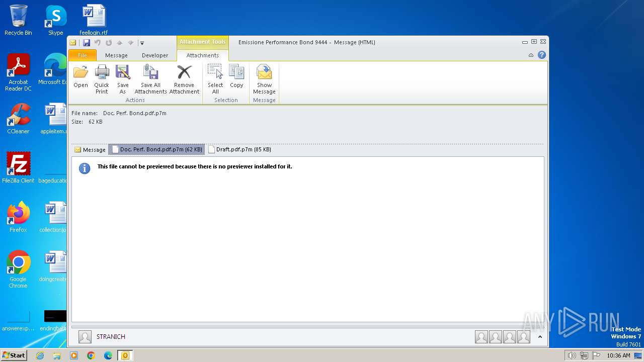Open the volume speaker icon in system tray
This screenshot has height=362, width=644.
[x=572, y=355]
